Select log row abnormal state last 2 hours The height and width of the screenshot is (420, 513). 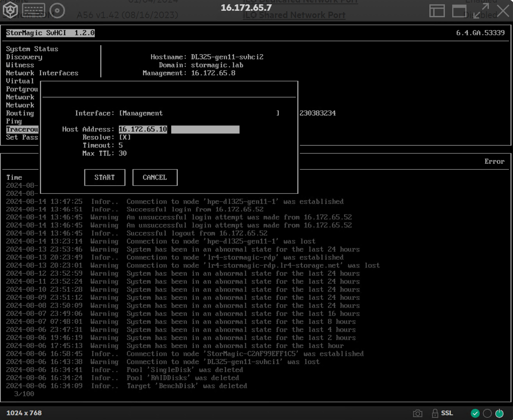click(181, 338)
